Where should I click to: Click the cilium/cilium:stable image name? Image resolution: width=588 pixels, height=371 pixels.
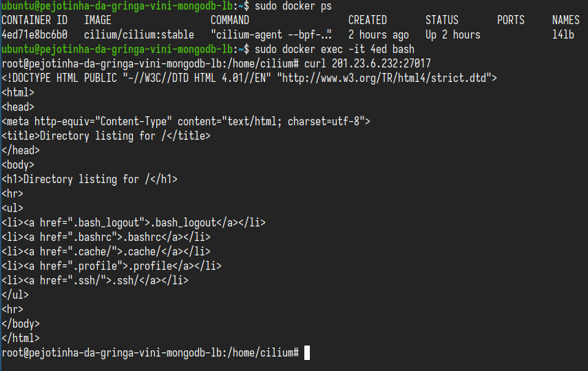coord(139,35)
